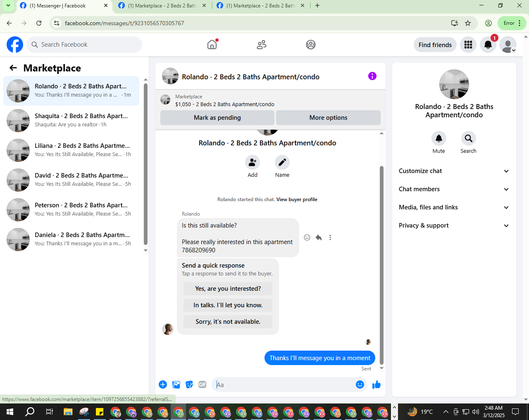
Task: Send quick response 'Sorry, it's not available.'
Action: click(x=228, y=322)
